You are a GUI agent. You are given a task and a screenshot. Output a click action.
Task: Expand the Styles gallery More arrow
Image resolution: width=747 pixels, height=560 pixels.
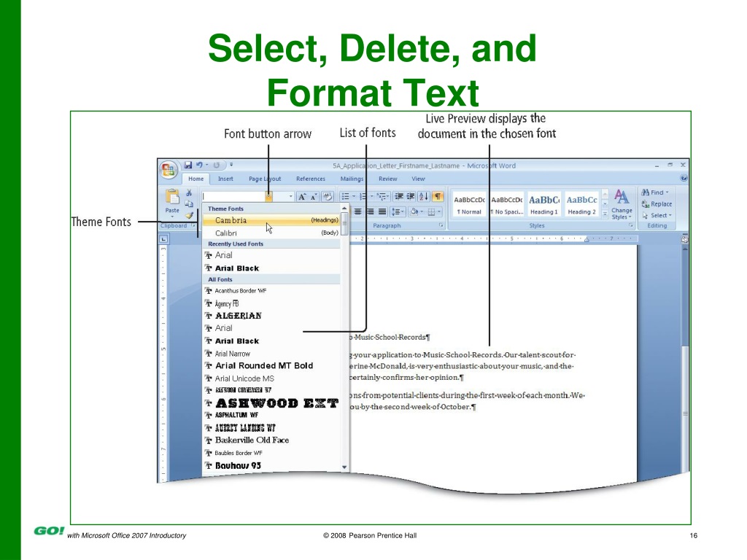click(x=605, y=214)
